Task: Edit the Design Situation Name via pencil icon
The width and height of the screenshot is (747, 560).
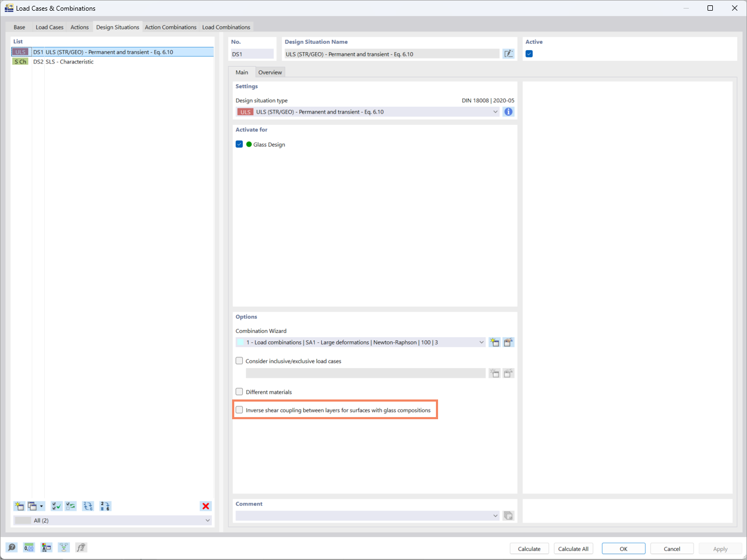Action: tap(508, 53)
